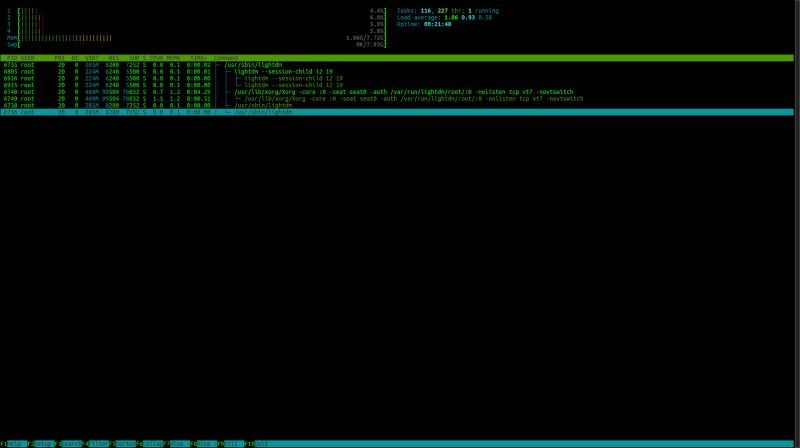Click the Uptime 00:21:48 text
The width and height of the screenshot is (800, 448).
(424, 24)
